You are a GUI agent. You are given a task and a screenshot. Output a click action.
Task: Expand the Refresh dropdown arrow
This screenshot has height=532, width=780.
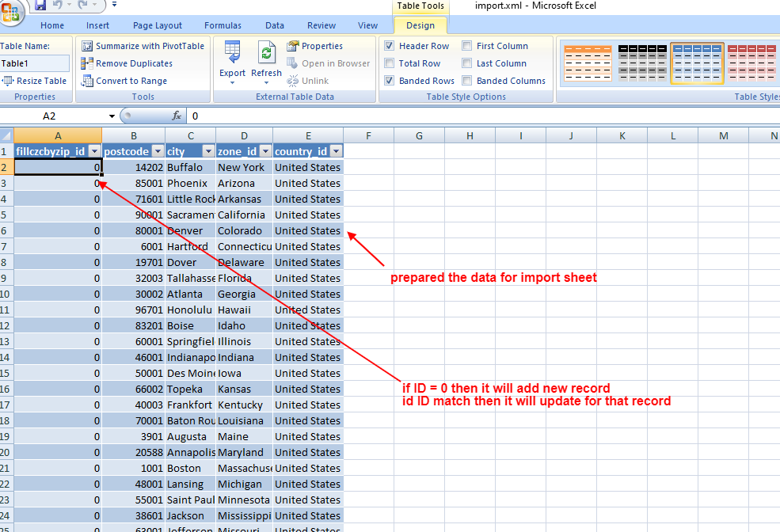[x=267, y=83]
